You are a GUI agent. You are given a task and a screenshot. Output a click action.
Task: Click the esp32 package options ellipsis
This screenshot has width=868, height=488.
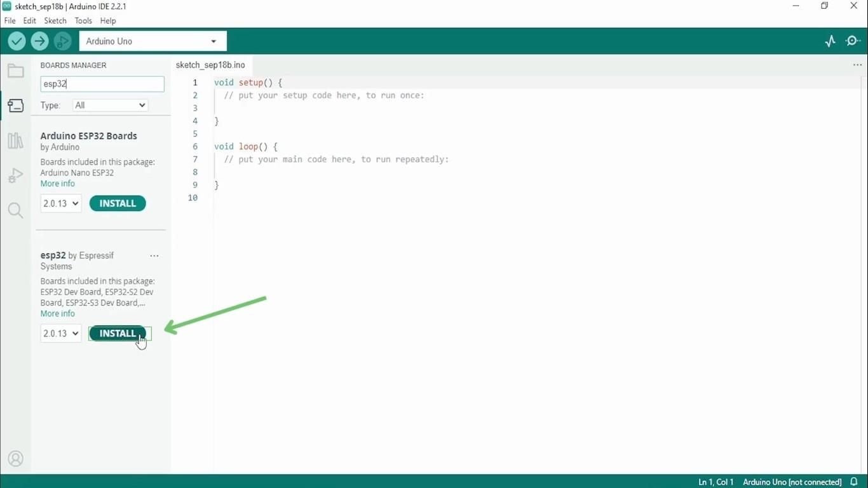tap(154, 255)
